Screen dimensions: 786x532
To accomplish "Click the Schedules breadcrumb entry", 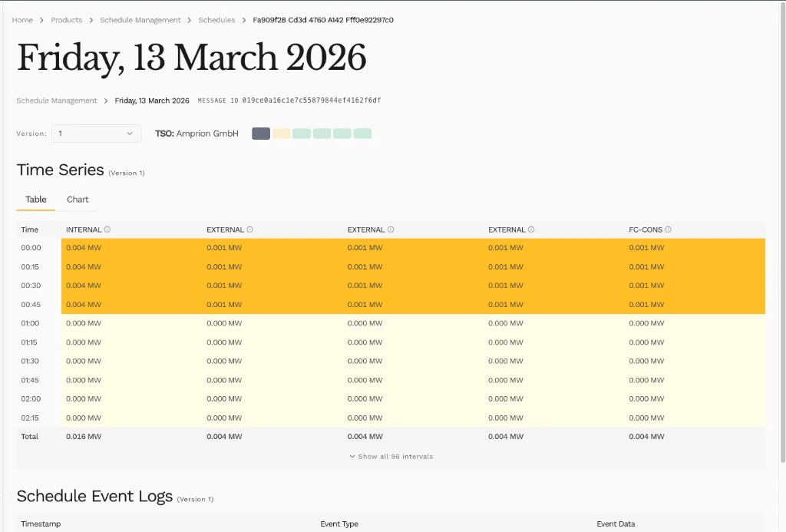I will point(217,20).
